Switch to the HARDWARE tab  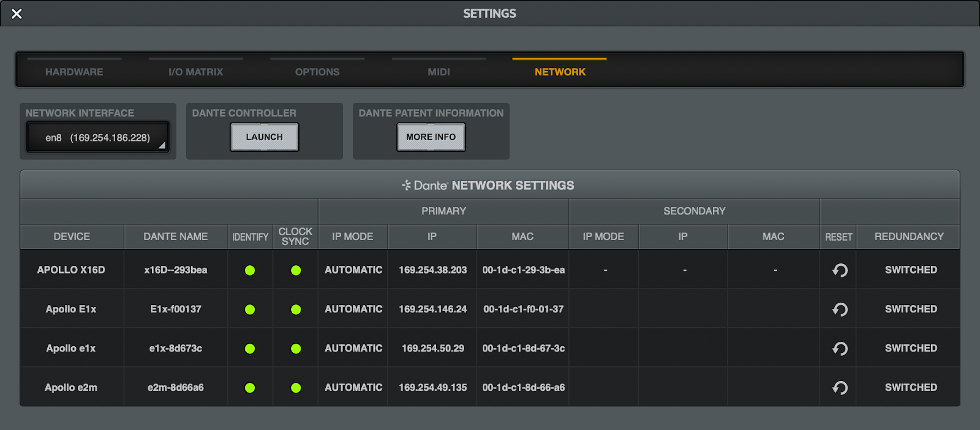click(74, 72)
